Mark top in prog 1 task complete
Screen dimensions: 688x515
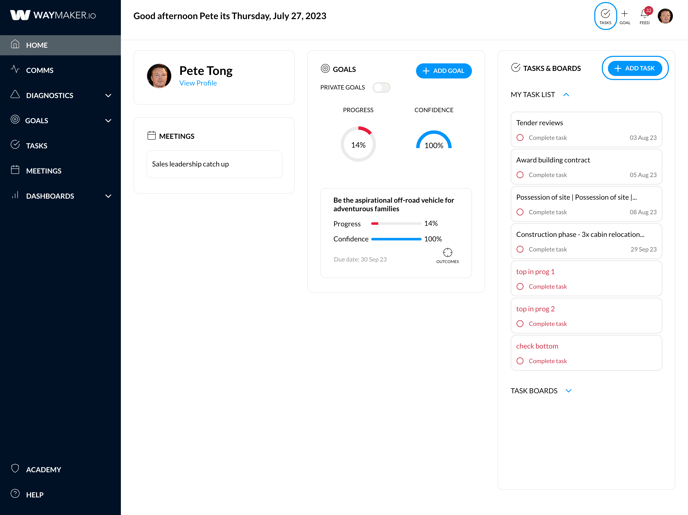(x=520, y=286)
